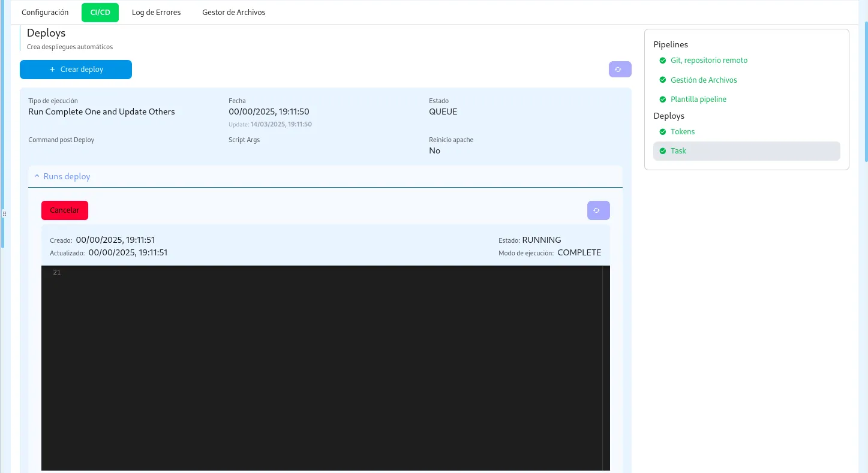
Task: Click the COMPLETE execution mode value
Action: 579,252
